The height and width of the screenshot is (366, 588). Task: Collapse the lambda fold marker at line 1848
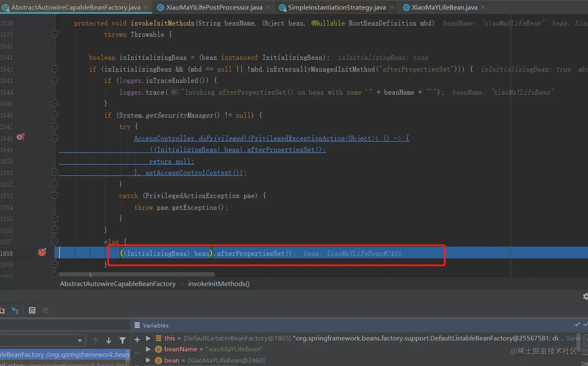(x=55, y=138)
